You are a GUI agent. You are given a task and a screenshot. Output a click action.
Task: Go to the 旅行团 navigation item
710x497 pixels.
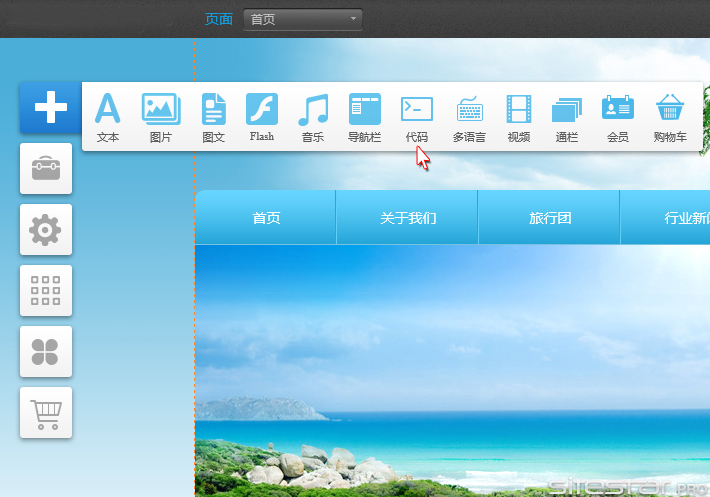click(x=550, y=218)
